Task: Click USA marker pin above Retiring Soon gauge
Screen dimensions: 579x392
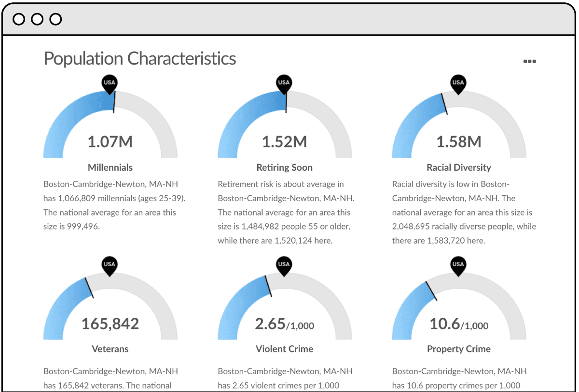Action: (284, 83)
